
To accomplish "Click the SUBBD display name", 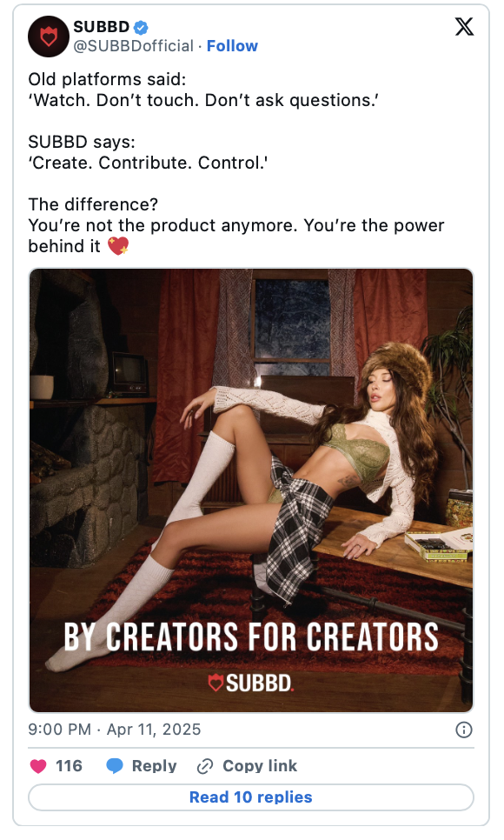I will [101, 27].
